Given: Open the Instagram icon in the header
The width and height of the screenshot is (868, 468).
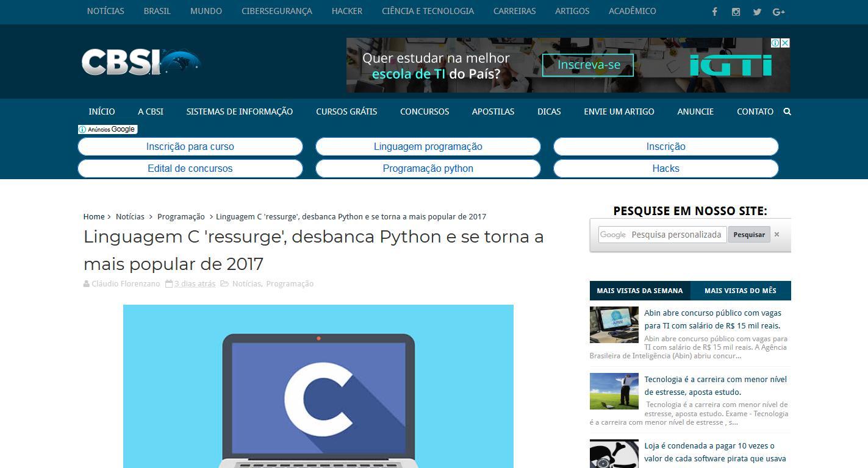Looking at the screenshot, I should [x=736, y=11].
